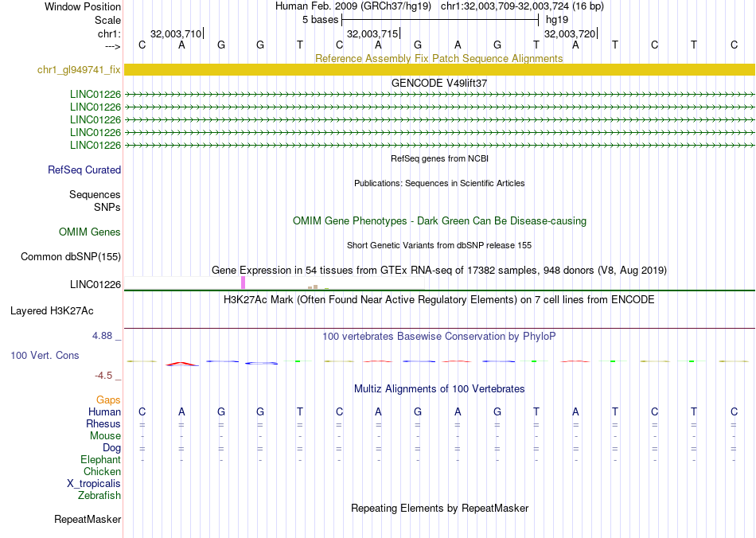Select the Sequences publications label

pos(95,194)
